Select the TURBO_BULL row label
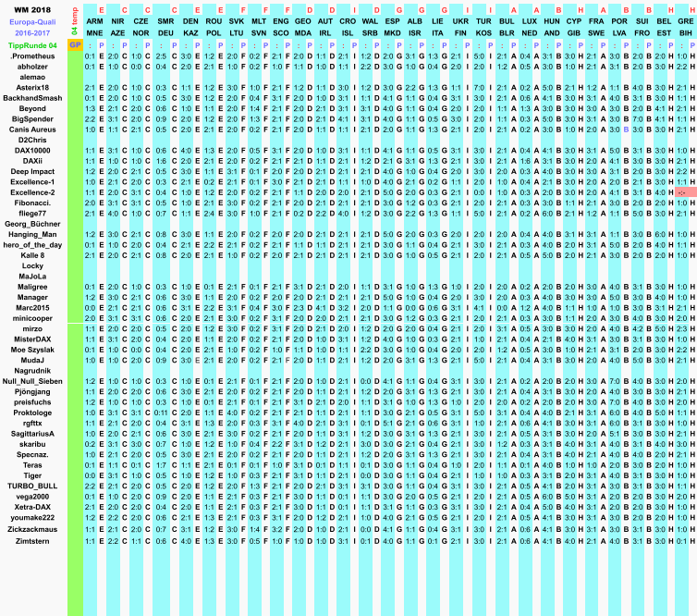 click(x=33, y=486)
